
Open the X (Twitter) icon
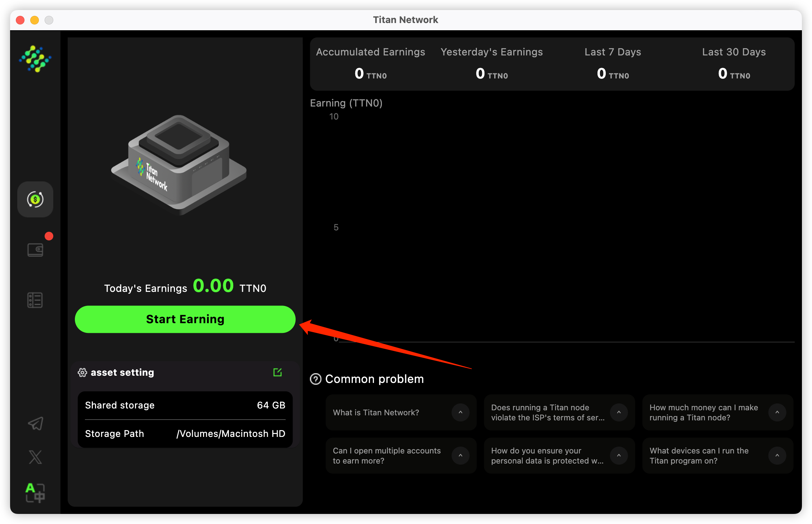click(35, 457)
